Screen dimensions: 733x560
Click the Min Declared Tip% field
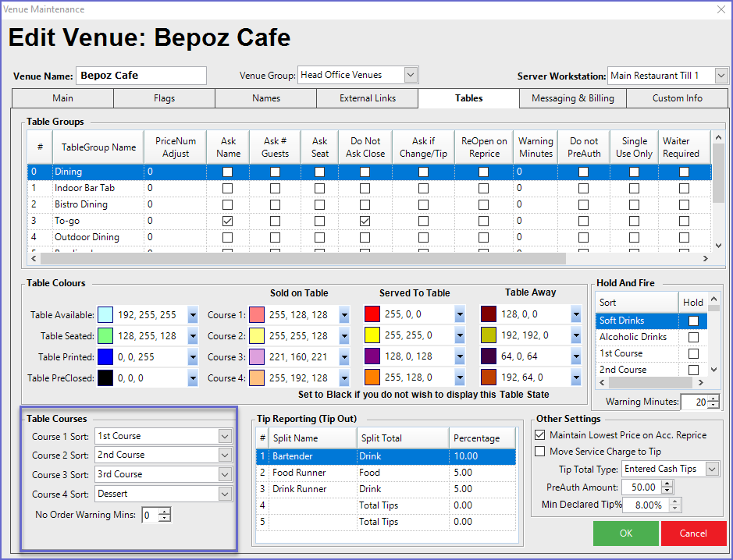pos(646,505)
